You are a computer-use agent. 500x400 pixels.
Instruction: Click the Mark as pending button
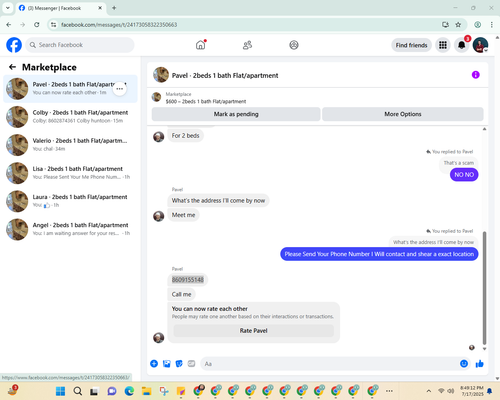236,114
